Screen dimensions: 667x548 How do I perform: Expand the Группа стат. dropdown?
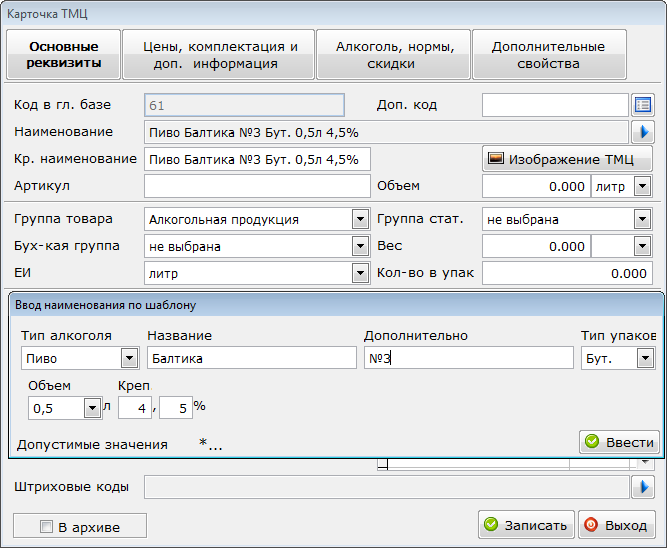[x=642, y=220]
